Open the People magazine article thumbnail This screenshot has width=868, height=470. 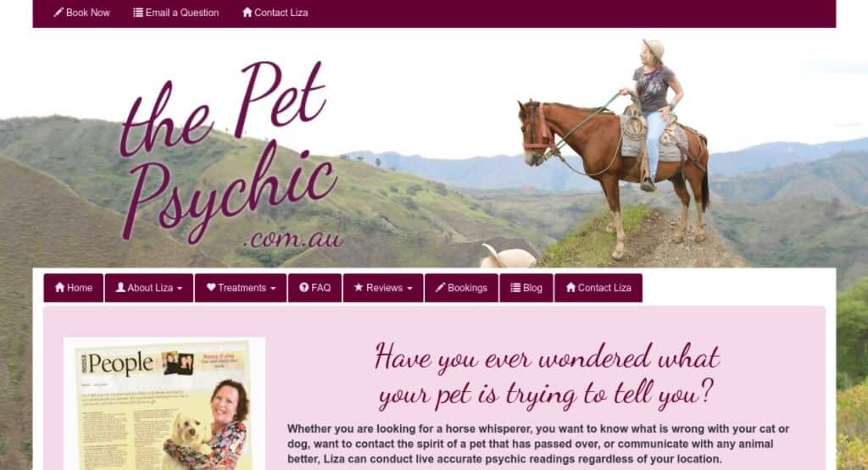[x=164, y=404]
